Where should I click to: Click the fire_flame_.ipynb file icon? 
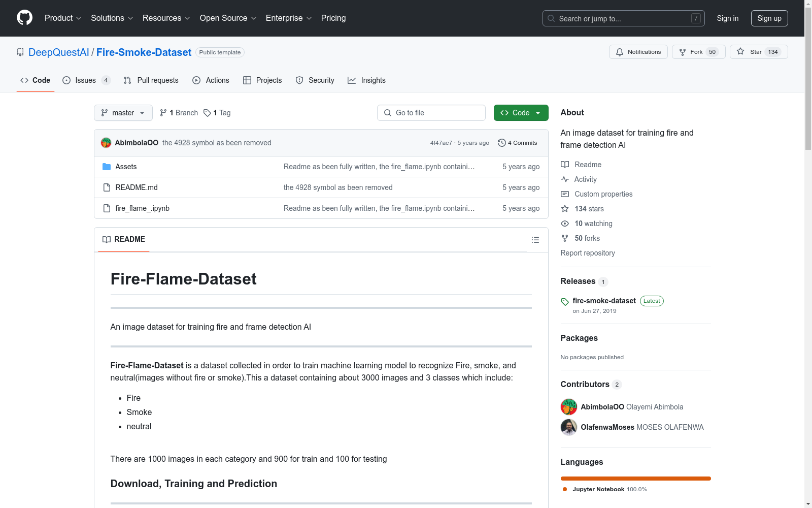tap(107, 208)
